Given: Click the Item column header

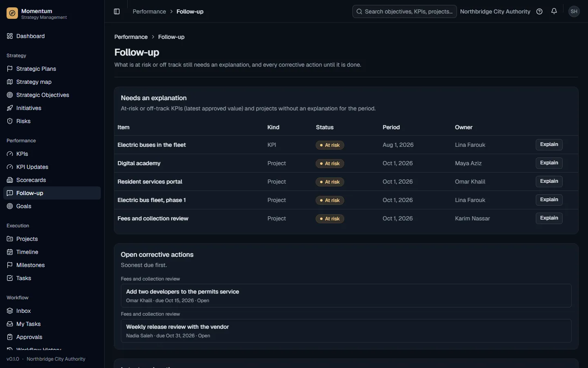Looking at the screenshot, I should click(x=123, y=127).
